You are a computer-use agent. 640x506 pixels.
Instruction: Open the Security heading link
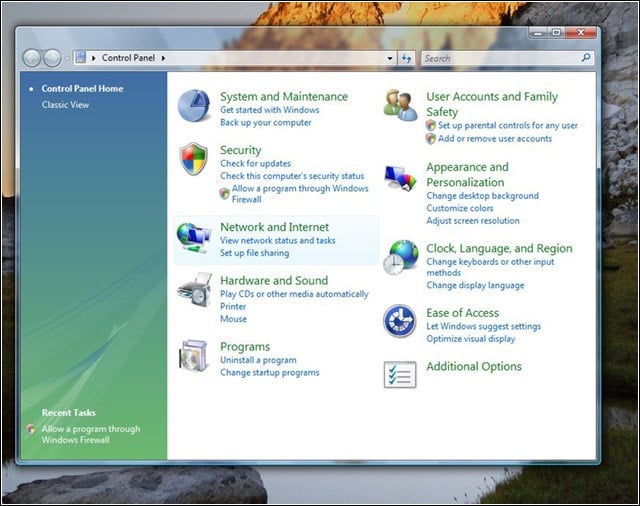coord(241,150)
